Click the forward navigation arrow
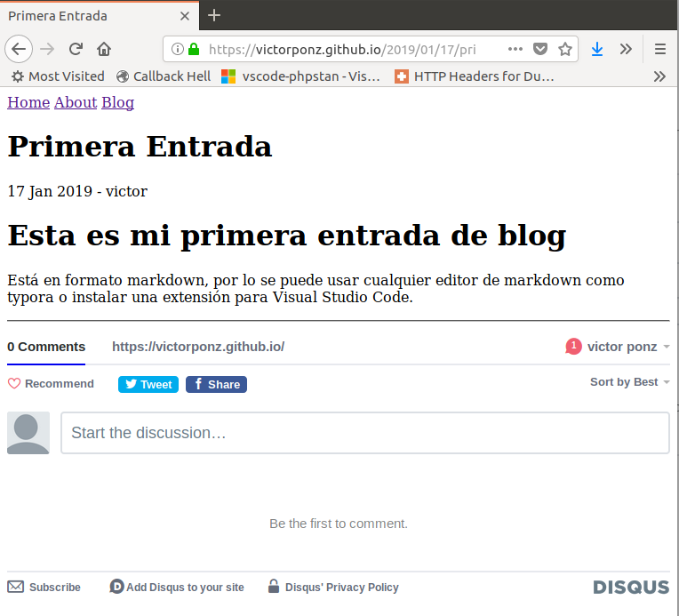 pos(47,49)
